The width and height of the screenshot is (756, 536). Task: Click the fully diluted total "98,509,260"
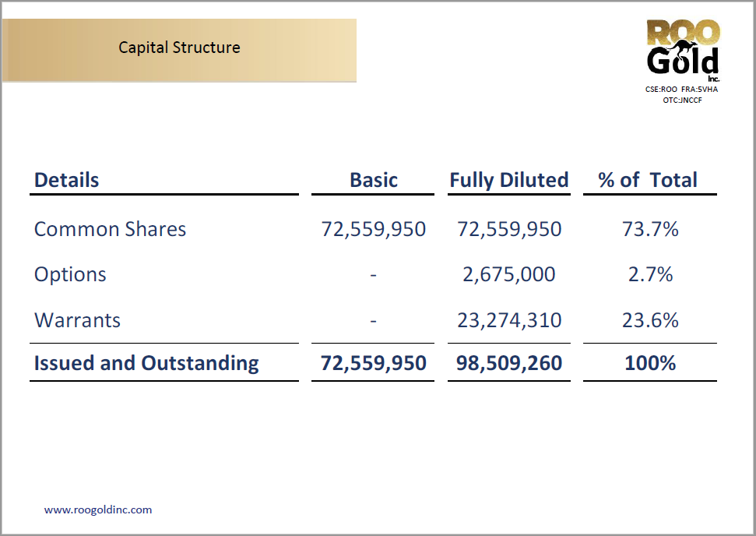pos(509,364)
